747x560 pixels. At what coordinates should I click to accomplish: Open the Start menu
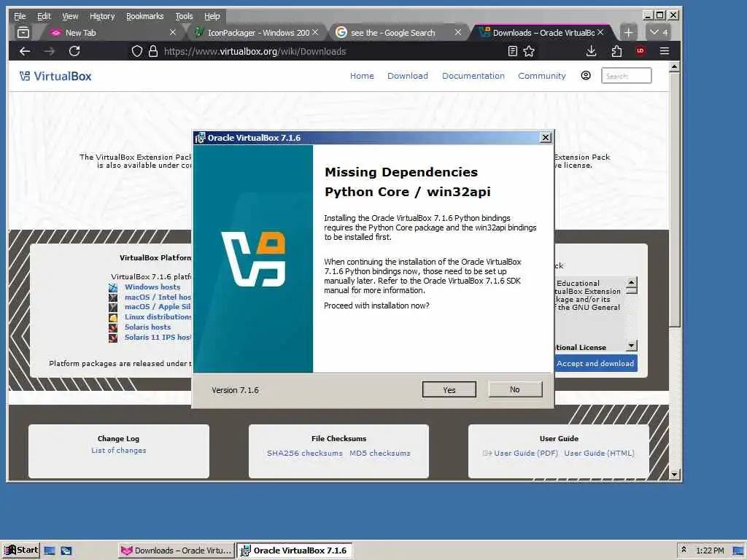tap(21, 550)
